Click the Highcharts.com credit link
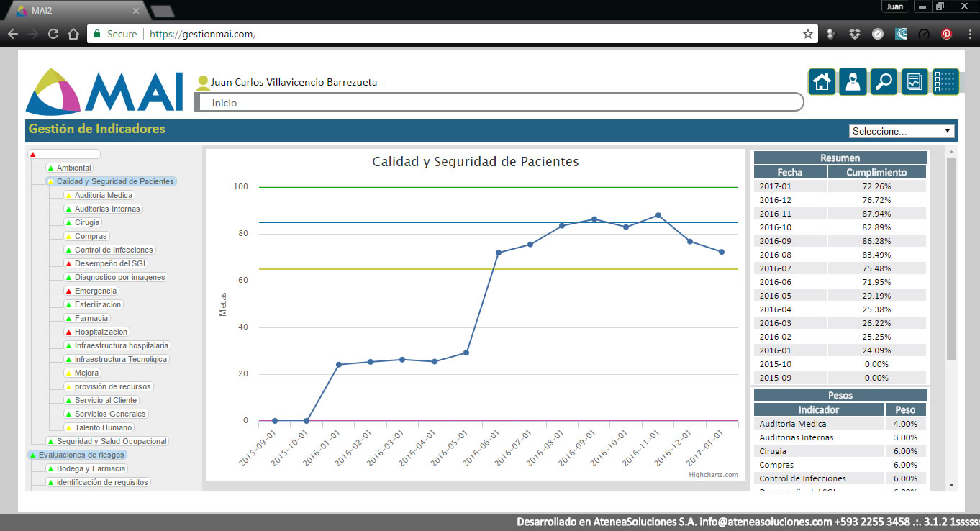 click(713, 475)
